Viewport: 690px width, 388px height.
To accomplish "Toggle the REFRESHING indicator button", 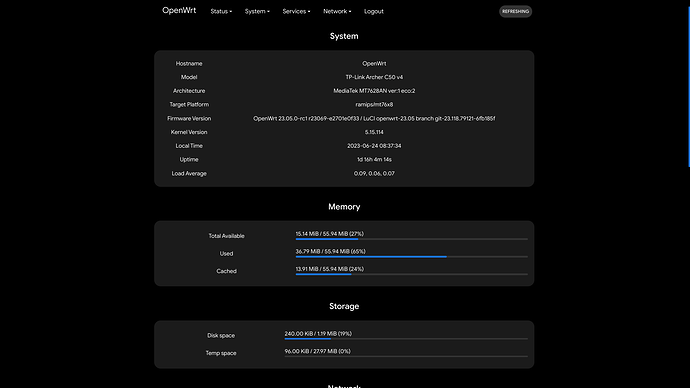I will pos(515,11).
